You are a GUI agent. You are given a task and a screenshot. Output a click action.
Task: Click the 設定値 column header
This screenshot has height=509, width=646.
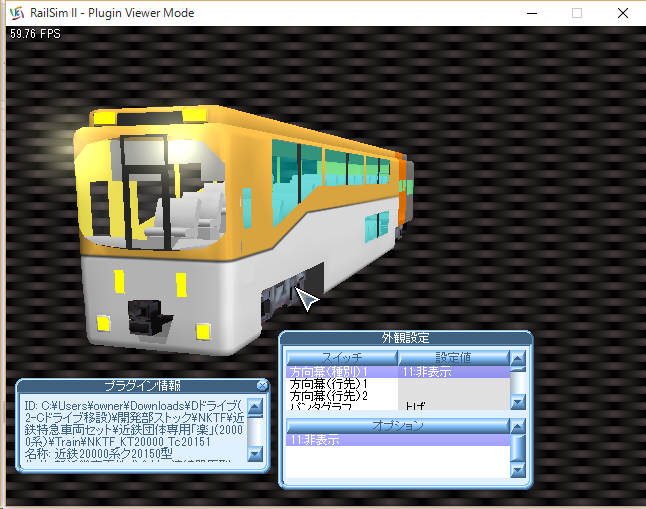[454, 358]
